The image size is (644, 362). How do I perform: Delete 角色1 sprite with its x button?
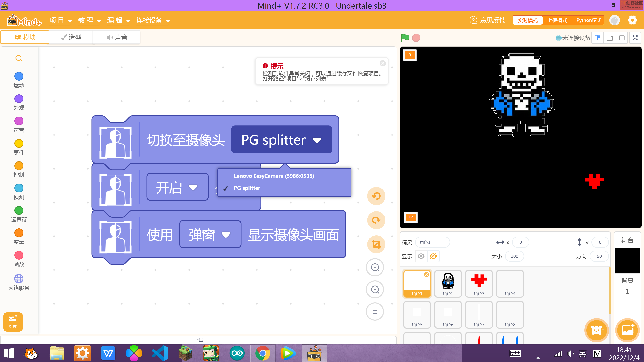426,275
